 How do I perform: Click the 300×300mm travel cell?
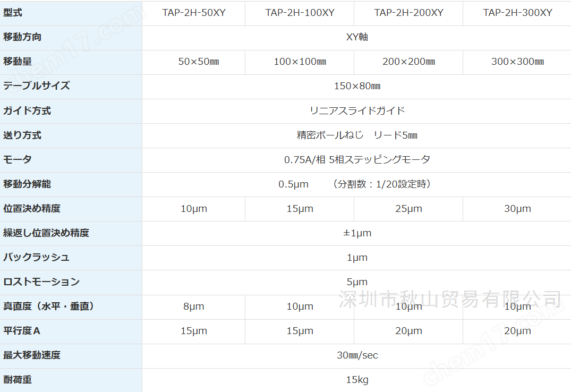(517, 62)
